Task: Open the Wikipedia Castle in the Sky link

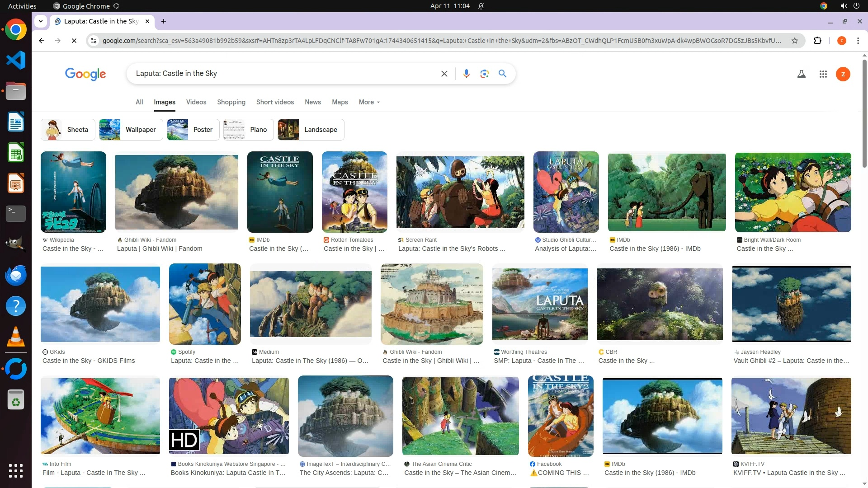Action: coord(73,249)
